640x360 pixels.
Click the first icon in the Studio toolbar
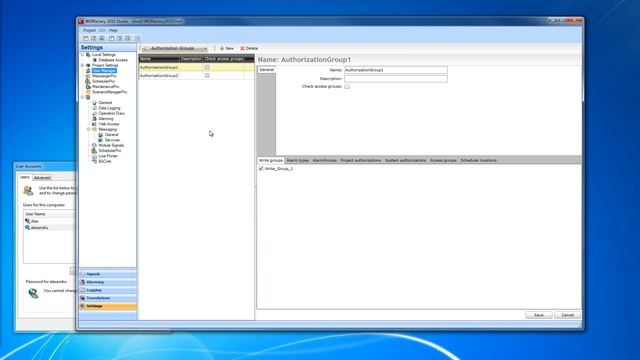tap(86, 38)
